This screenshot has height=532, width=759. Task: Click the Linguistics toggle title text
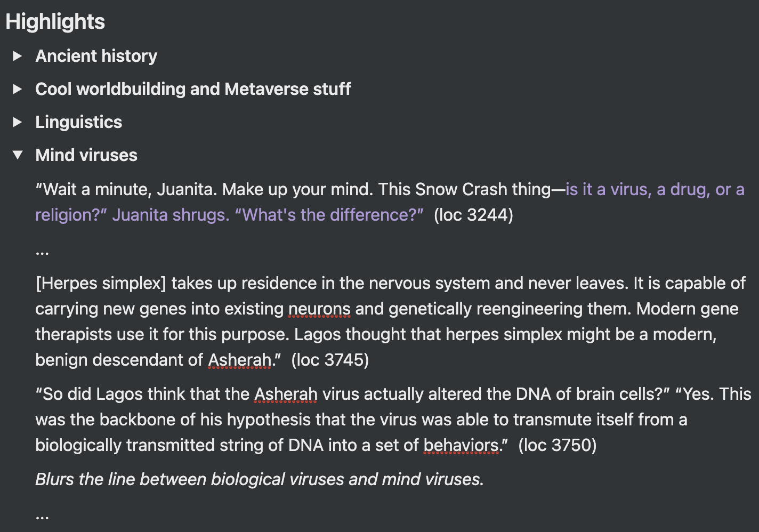point(79,122)
